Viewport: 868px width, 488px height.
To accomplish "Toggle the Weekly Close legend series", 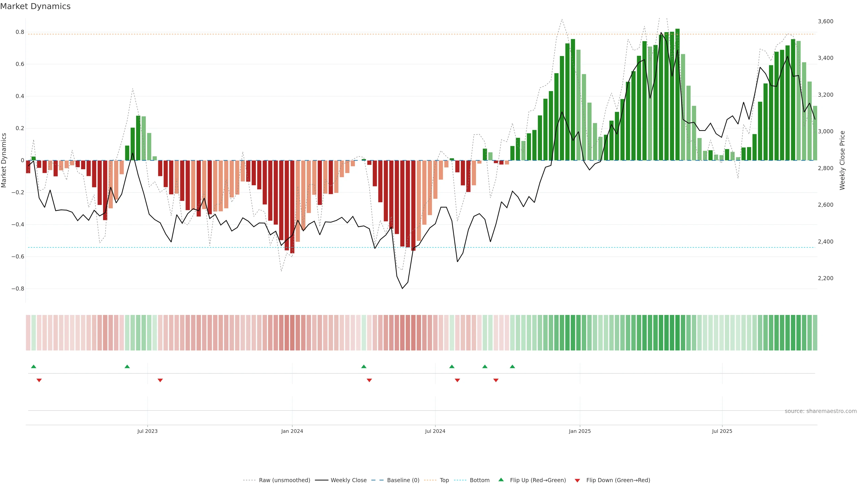I will point(348,480).
